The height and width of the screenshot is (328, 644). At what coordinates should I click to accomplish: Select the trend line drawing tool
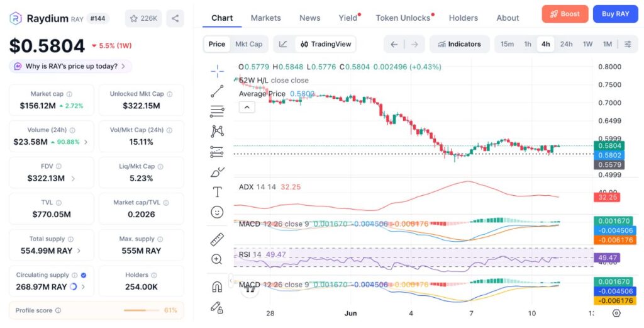coord(217,91)
